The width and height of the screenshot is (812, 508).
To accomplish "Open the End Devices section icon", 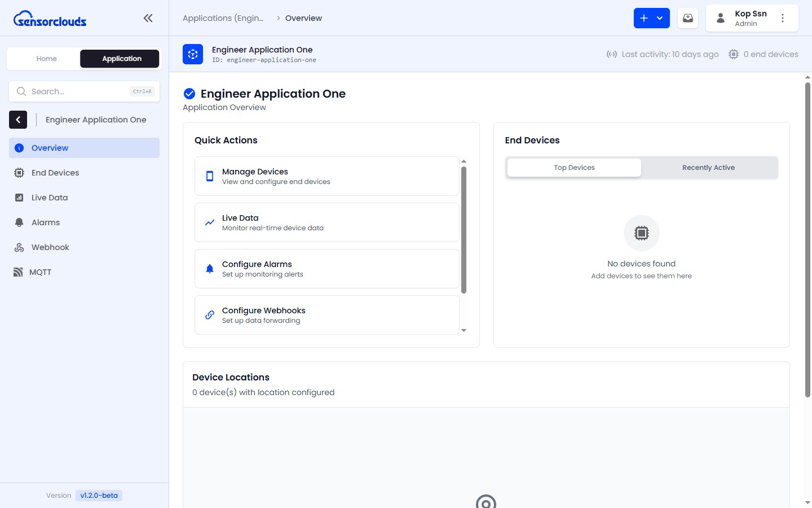I will click(19, 173).
